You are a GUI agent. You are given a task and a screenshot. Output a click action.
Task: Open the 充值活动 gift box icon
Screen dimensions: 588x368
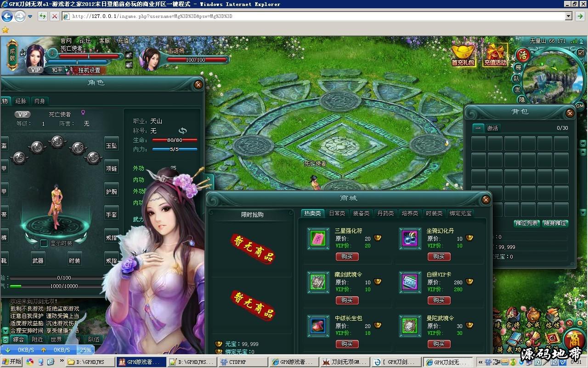coord(495,54)
